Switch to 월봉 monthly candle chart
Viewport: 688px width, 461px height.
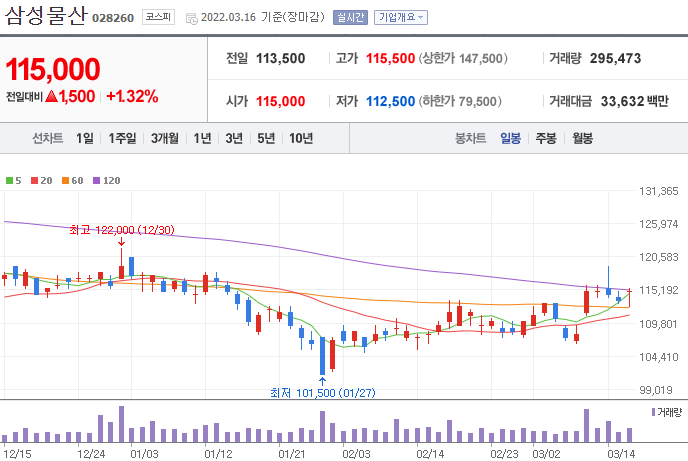[583, 139]
